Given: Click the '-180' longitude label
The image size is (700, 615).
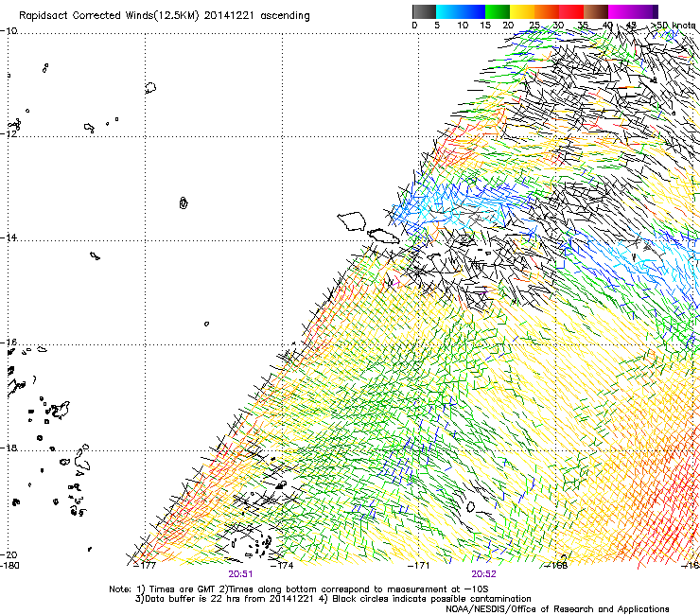Looking at the screenshot, I should pyautogui.click(x=9, y=566).
